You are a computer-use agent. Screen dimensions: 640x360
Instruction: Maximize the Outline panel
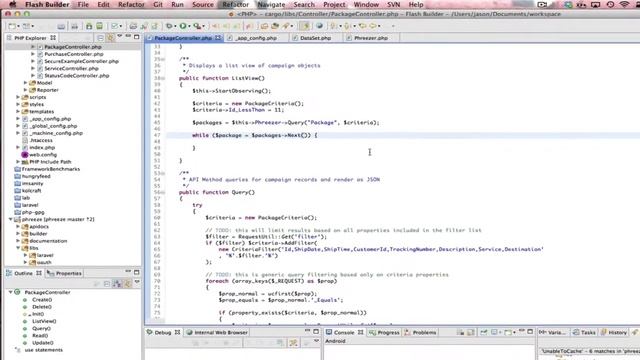coord(137,272)
